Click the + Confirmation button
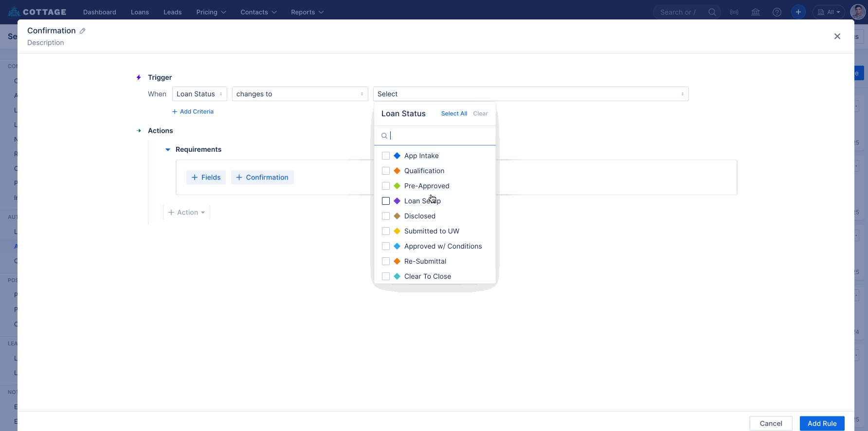 tap(262, 178)
